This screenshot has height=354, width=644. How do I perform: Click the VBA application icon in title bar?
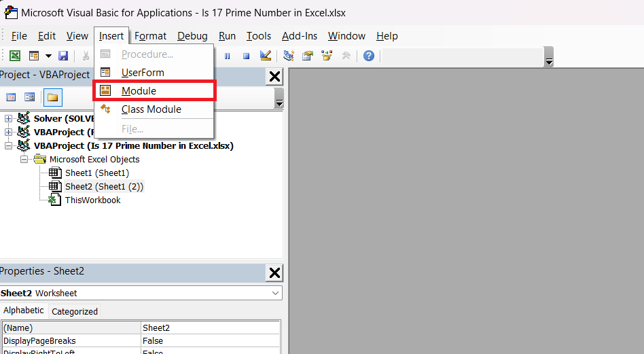[11, 13]
